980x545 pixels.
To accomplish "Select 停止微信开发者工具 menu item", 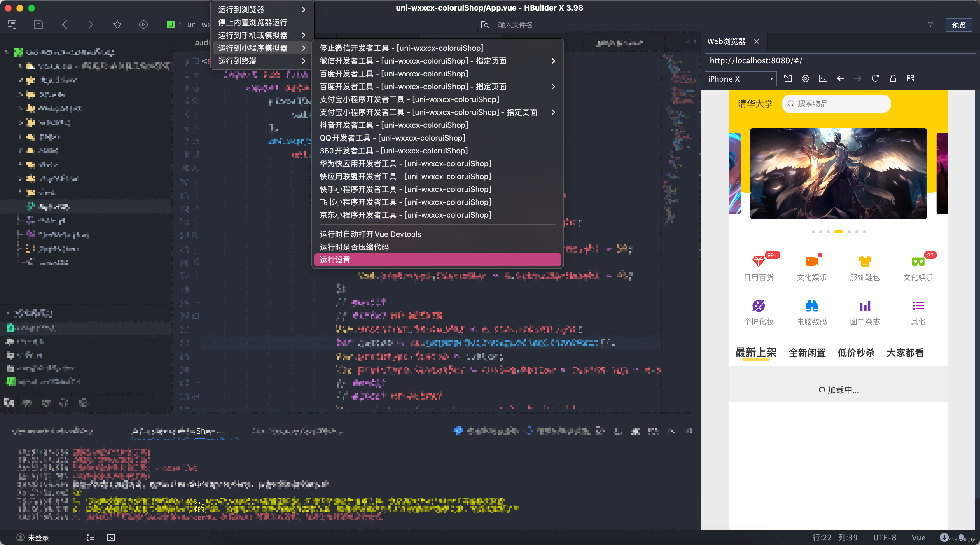I will point(437,48).
